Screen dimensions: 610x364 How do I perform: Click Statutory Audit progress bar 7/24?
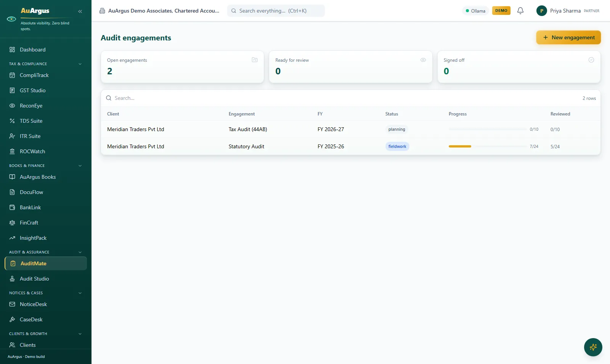tap(488, 146)
